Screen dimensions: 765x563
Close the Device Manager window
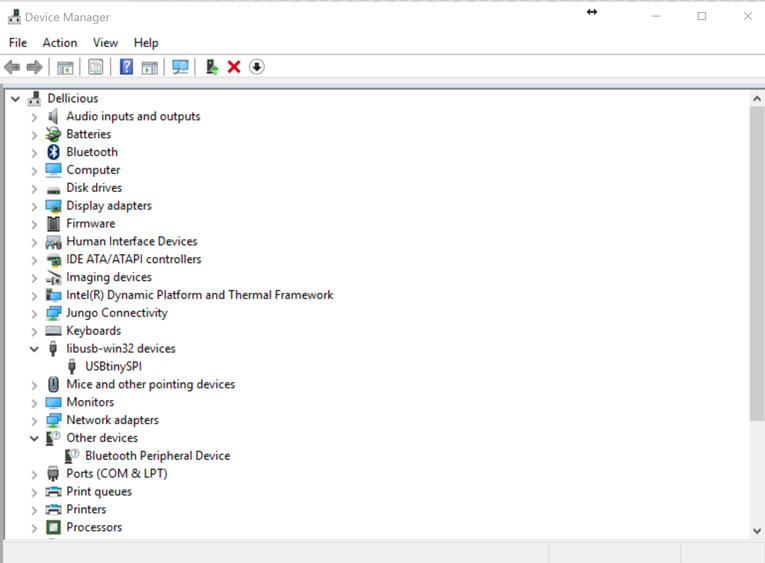pos(747,17)
